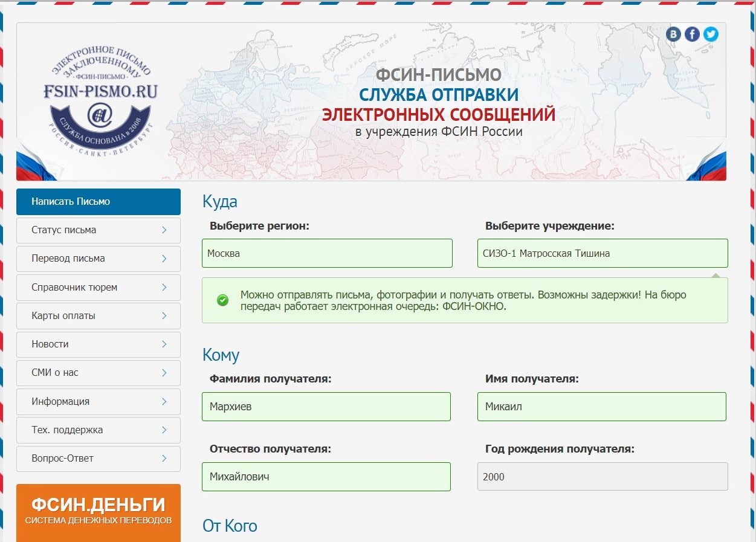This screenshot has width=756, height=542.
Task: Click the Выберите регион label
Action: [260, 226]
